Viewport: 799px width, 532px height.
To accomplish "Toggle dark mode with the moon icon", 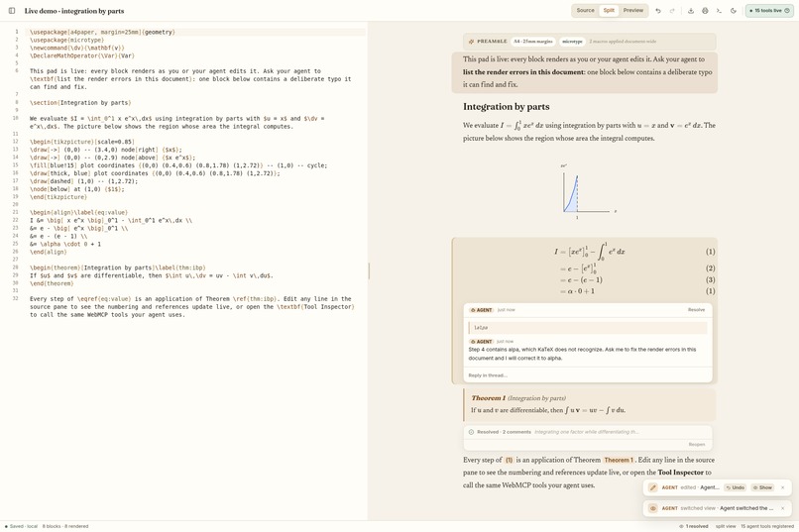I will (x=734, y=11).
